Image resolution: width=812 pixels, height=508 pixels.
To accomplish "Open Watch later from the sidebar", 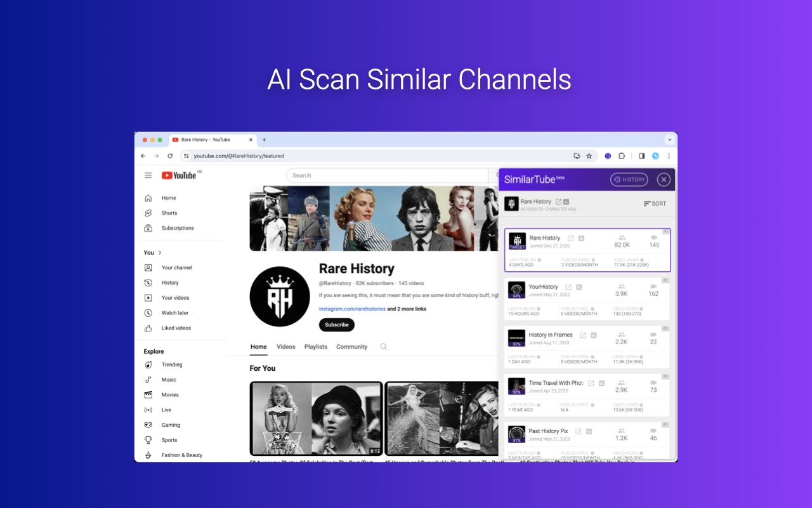I will point(174,312).
